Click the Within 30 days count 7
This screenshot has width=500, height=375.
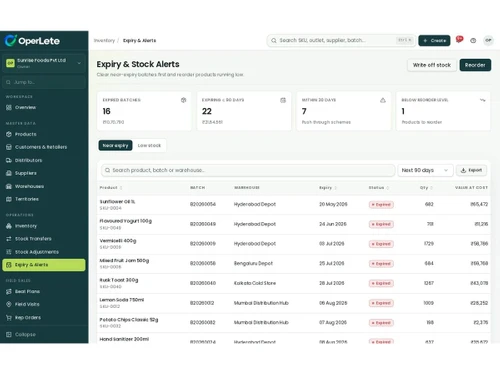pos(304,111)
